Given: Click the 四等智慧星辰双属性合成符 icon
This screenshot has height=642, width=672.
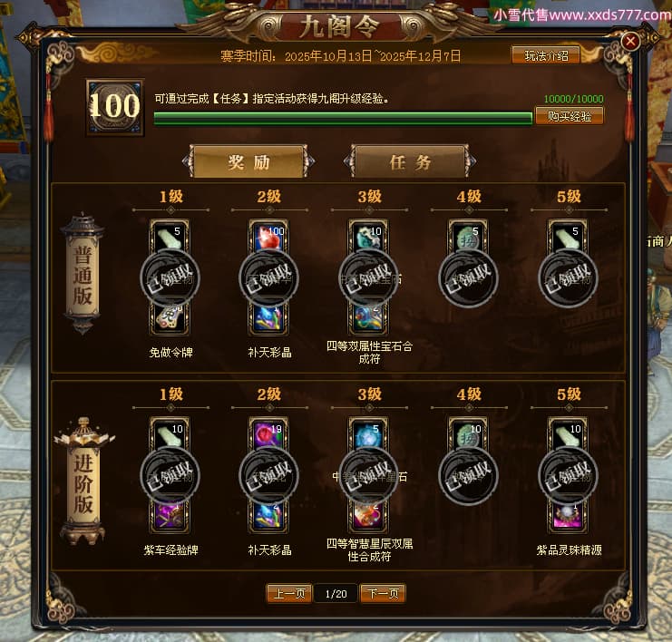Looking at the screenshot, I should pyautogui.click(x=368, y=516).
